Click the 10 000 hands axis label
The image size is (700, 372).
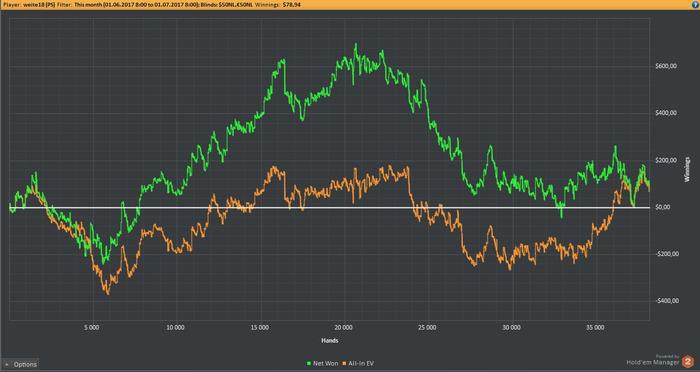coord(175,328)
